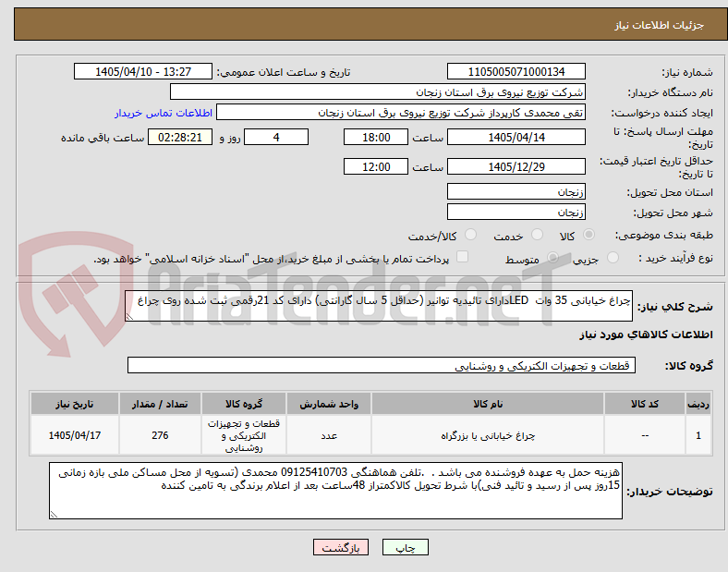Click the 18:00 deadline time field
Viewport: 728px width, 572px height.
(376, 137)
